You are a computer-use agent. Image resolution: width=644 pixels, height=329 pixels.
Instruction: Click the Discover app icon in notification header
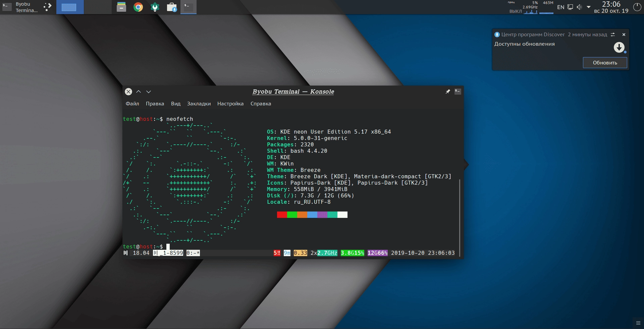tap(497, 35)
